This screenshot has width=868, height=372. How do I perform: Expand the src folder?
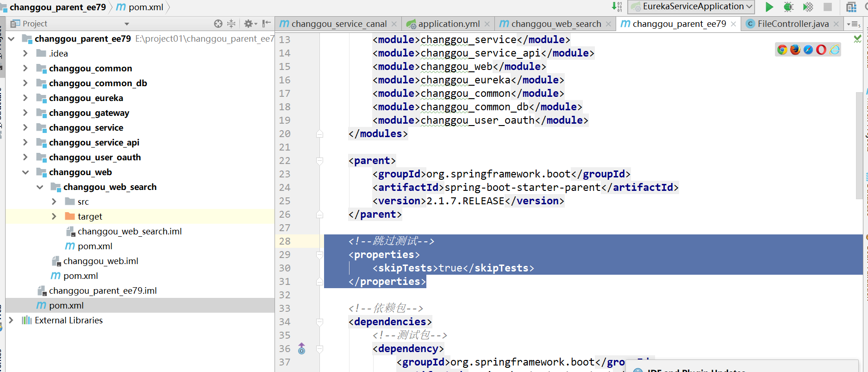pos(54,202)
